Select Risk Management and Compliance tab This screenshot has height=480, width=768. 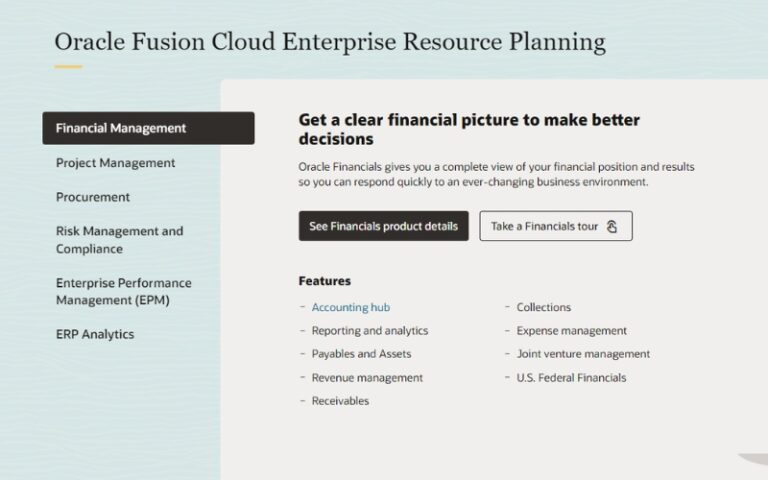click(x=120, y=240)
